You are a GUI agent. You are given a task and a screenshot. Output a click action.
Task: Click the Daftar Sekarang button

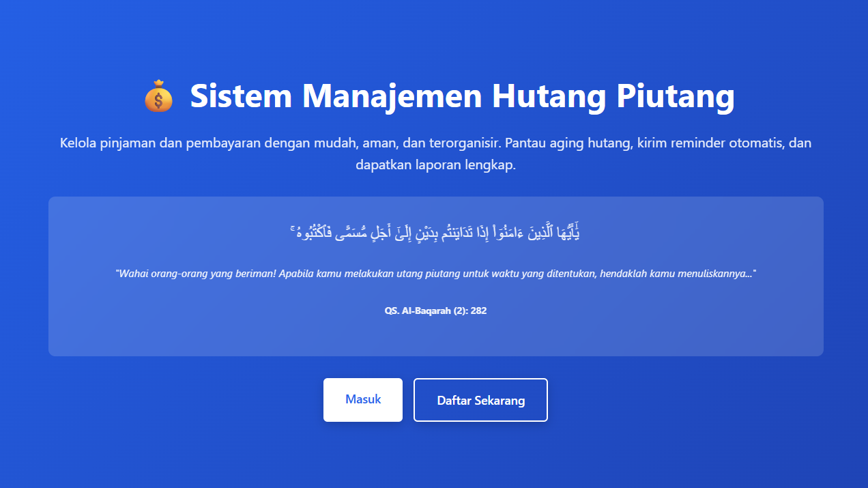[x=480, y=400]
